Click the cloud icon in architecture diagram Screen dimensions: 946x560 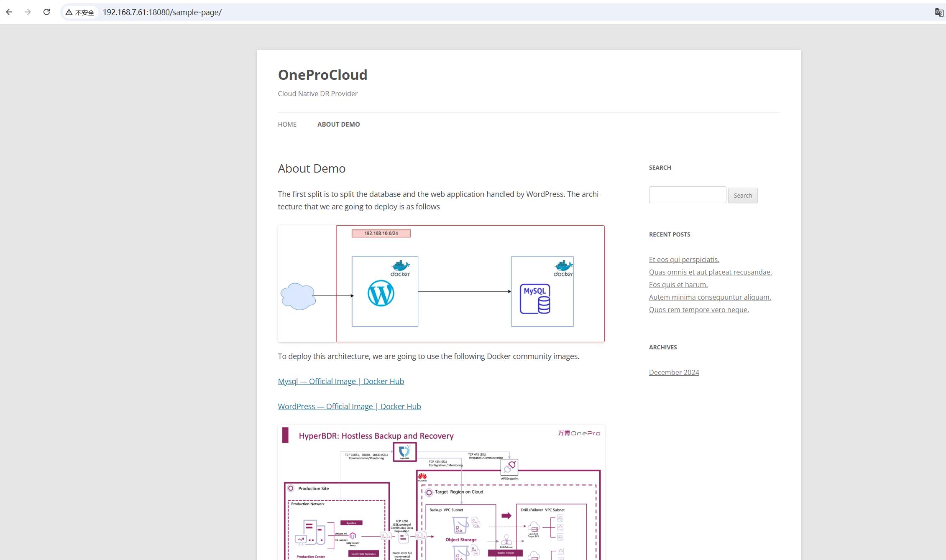(x=298, y=296)
